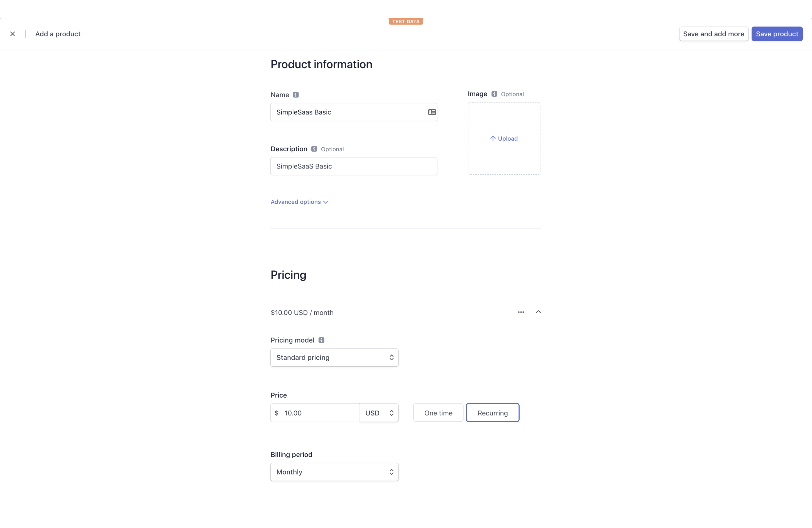Expand Advanced options
The width and height of the screenshot is (812, 528).
coord(299,202)
